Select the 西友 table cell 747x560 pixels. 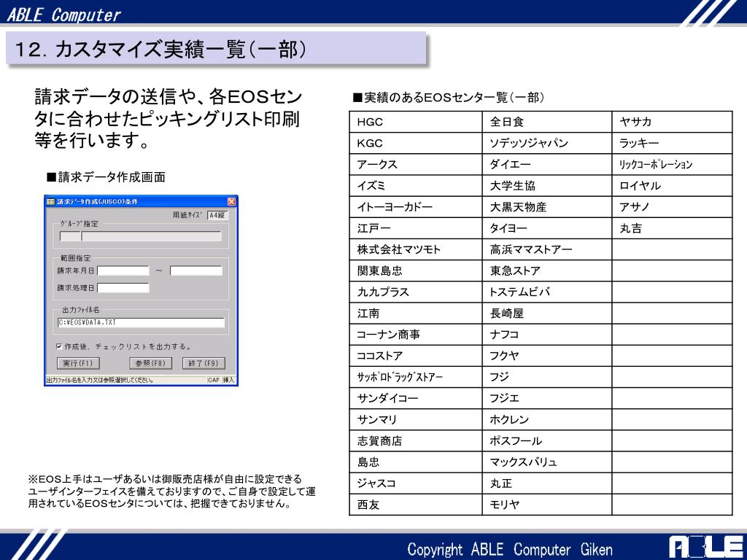tap(415, 505)
